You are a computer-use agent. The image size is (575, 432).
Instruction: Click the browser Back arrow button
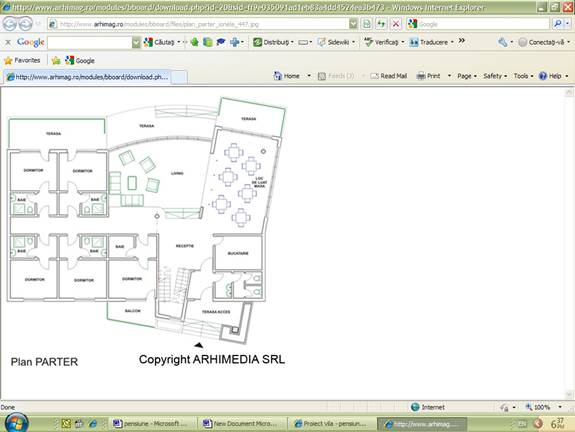(10, 24)
